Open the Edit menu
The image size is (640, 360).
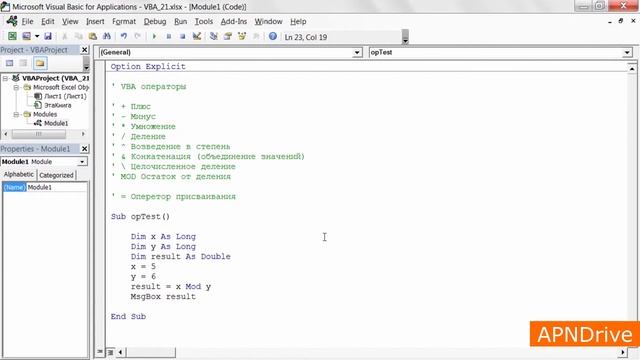[47, 22]
